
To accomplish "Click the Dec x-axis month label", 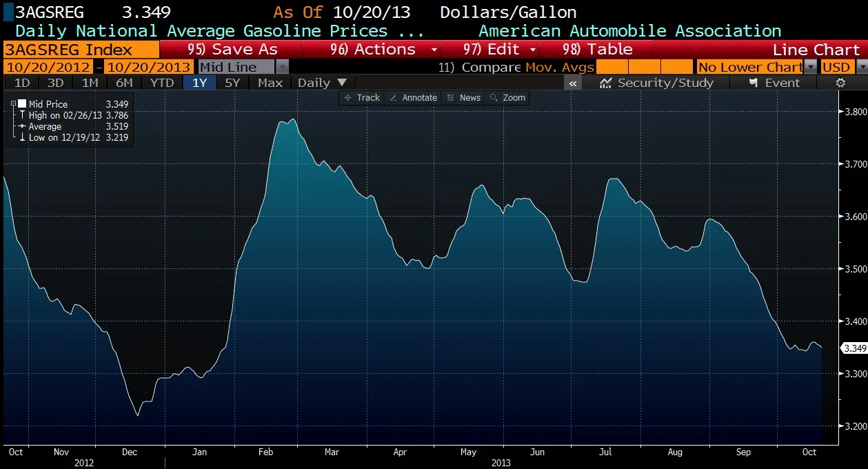I will 129,452.
